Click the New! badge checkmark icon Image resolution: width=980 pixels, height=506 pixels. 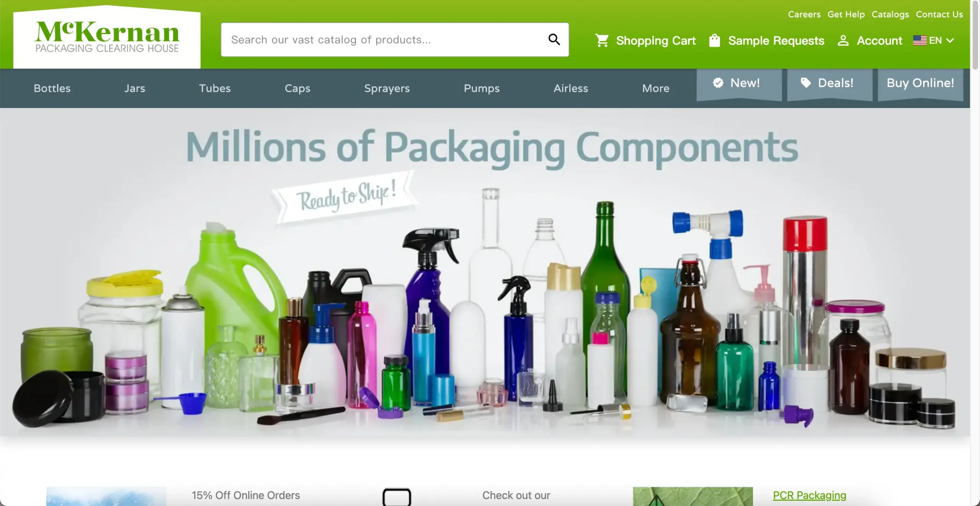(x=718, y=83)
